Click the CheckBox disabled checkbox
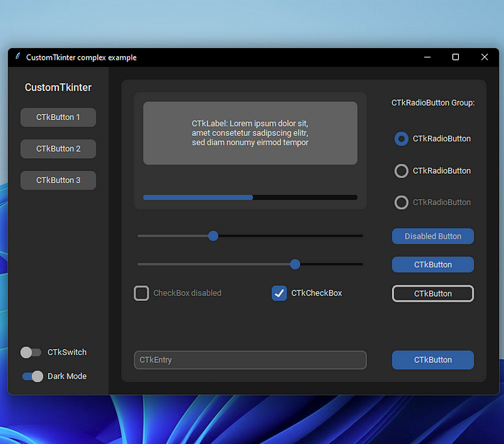This screenshot has width=504, height=444. pos(141,293)
